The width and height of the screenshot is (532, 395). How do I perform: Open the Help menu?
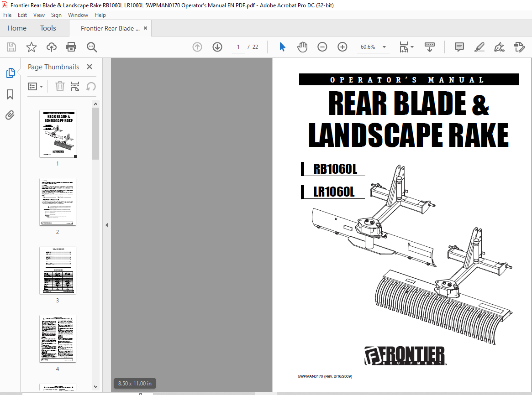[x=100, y=15]
